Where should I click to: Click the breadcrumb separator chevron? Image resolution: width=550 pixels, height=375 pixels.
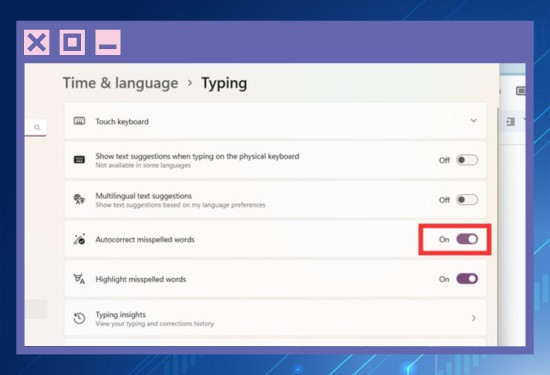click(190, 83)
